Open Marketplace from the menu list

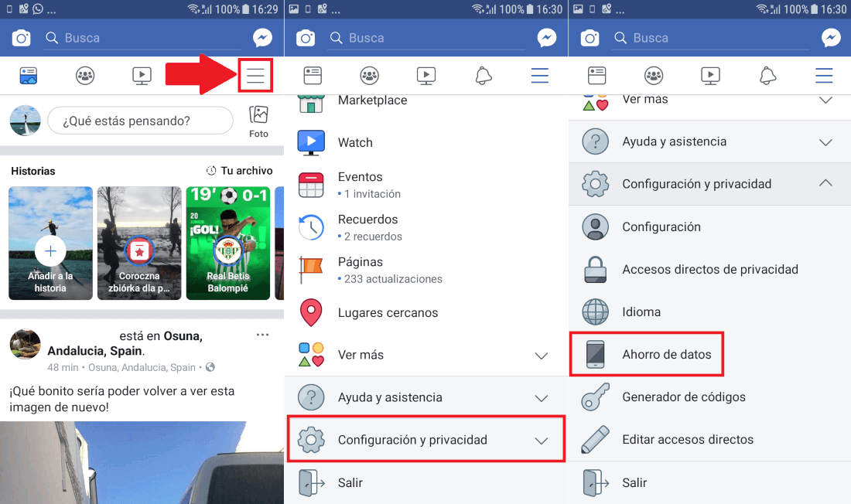click(426, 101)
